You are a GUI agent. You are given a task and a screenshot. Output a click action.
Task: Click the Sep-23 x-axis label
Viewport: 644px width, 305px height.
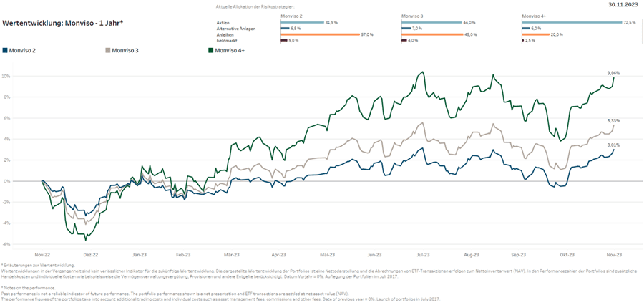[x=519, y=255]
